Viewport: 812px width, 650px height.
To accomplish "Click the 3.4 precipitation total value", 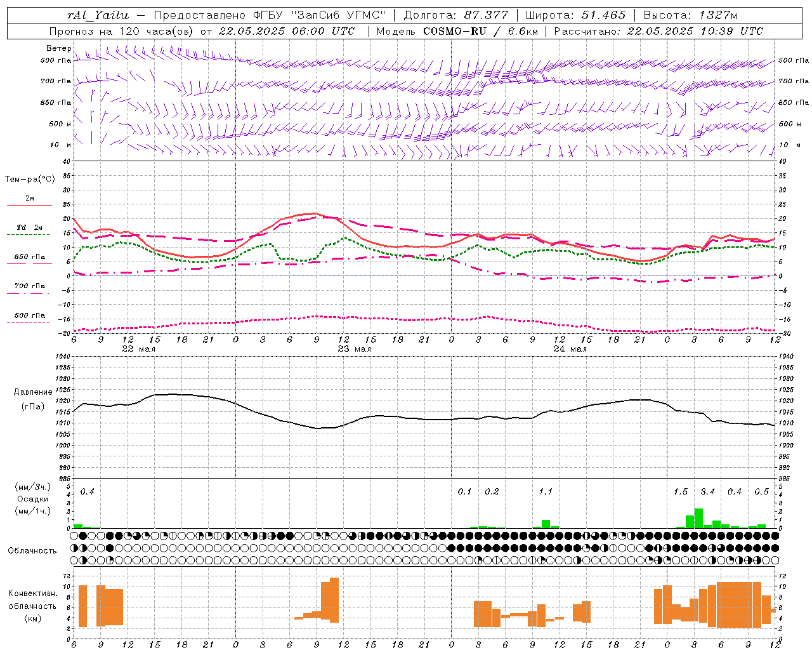I will (707, 492).
